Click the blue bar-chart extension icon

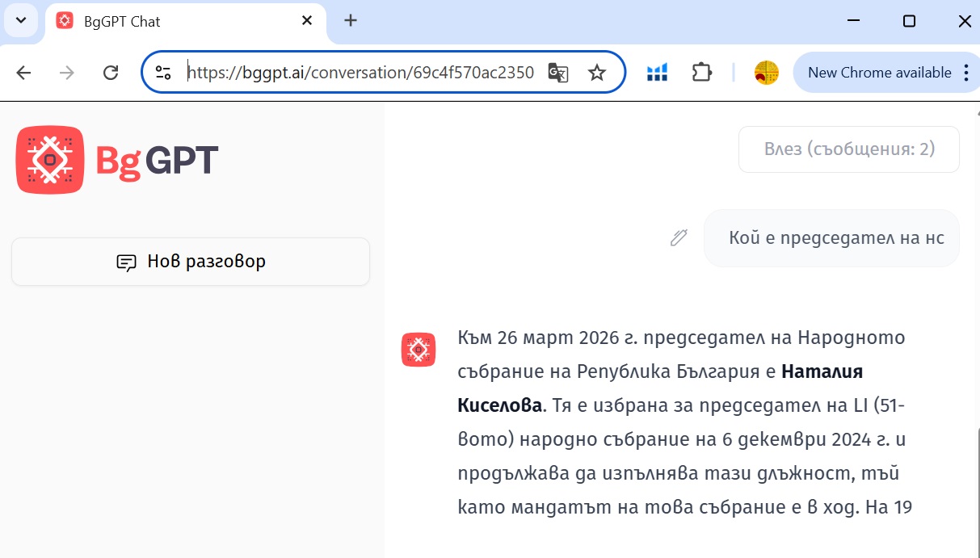657,73
